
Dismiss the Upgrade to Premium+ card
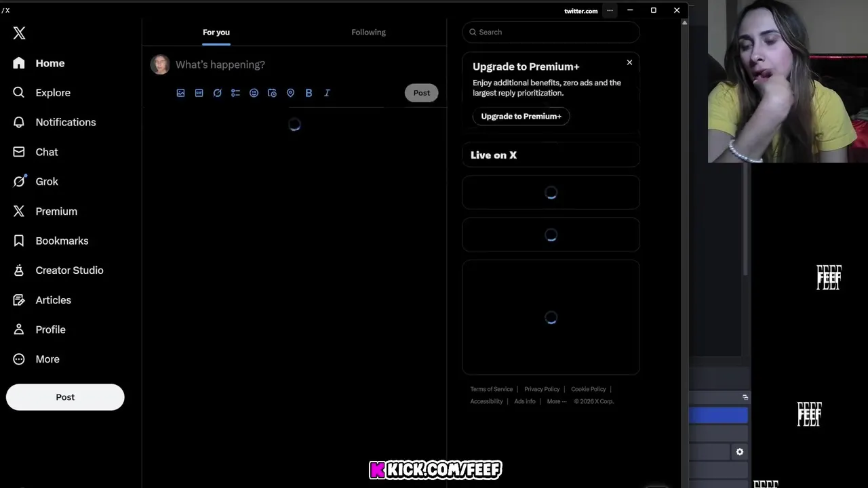[x=629, y=62]
